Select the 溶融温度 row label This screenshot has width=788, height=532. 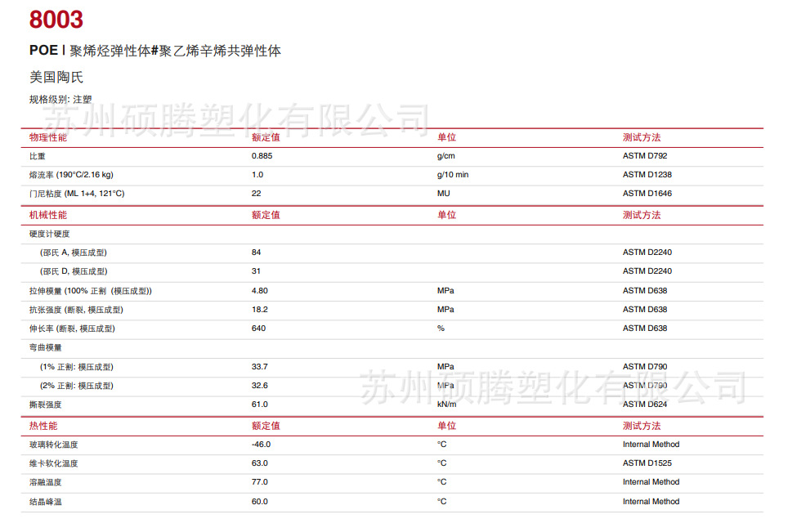coord(45,483)
